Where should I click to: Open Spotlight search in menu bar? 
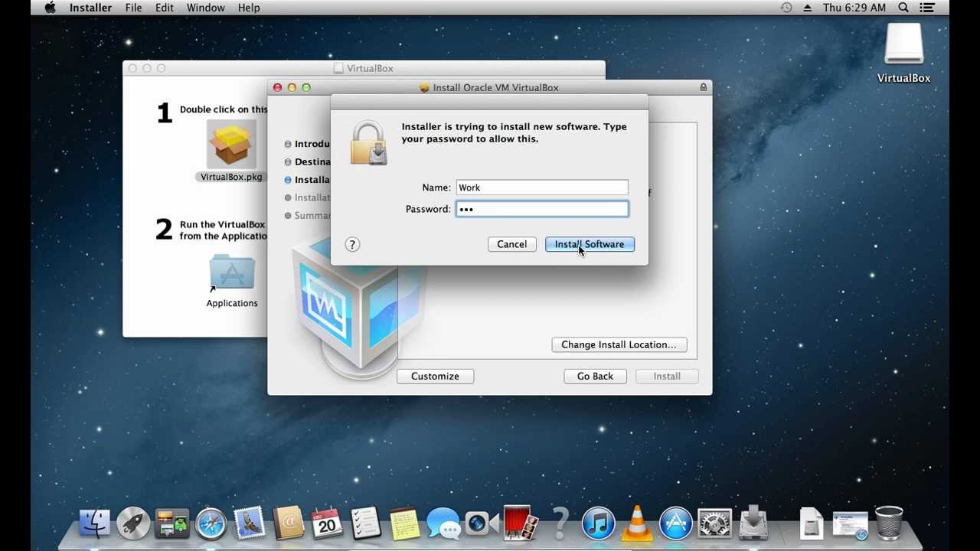click(903, 8)
